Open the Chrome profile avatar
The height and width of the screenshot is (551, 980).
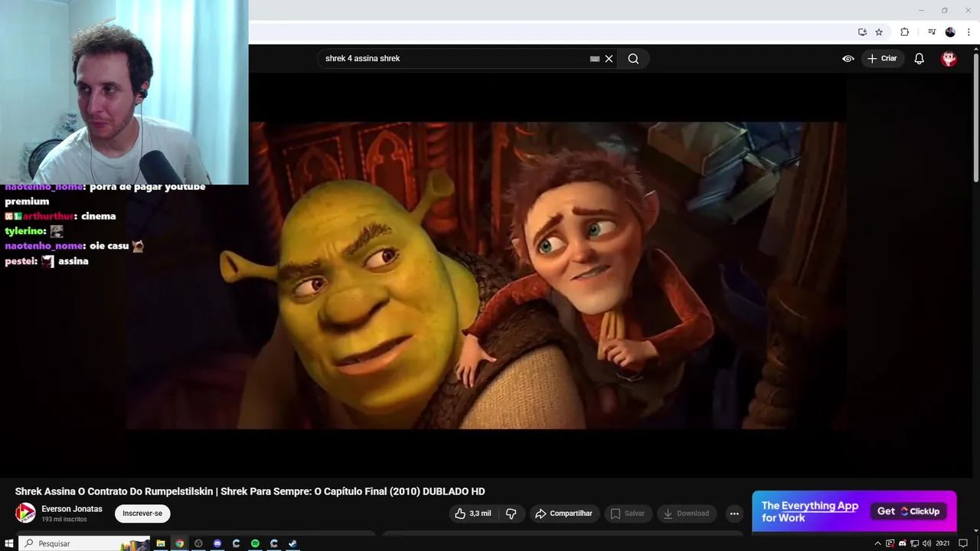950,32
